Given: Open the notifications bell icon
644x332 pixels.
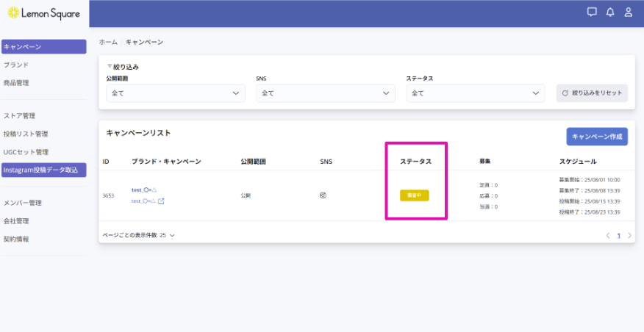Looking at the screenshot, I should coord(610,12).
